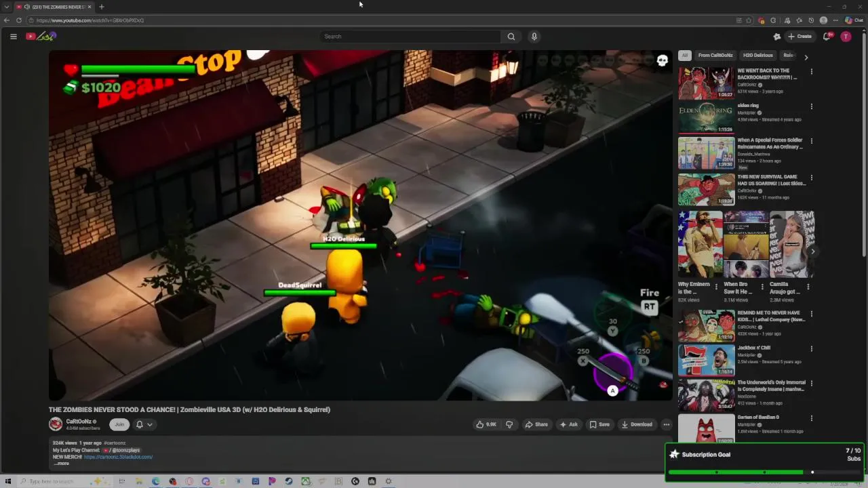Open the Special Forces Soldier video thumbnail
Image resolution: width=868 pixels, height=488 pixels.
click(706, 153)
